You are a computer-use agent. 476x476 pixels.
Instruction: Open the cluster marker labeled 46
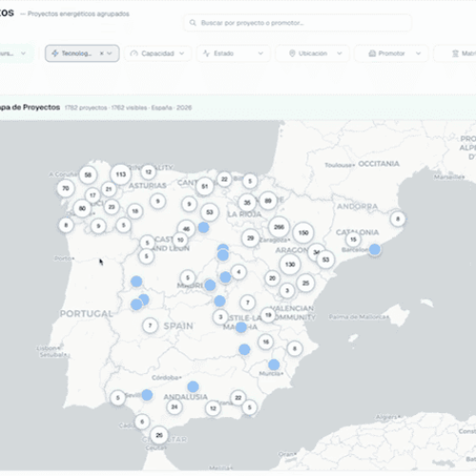(187, 228)
